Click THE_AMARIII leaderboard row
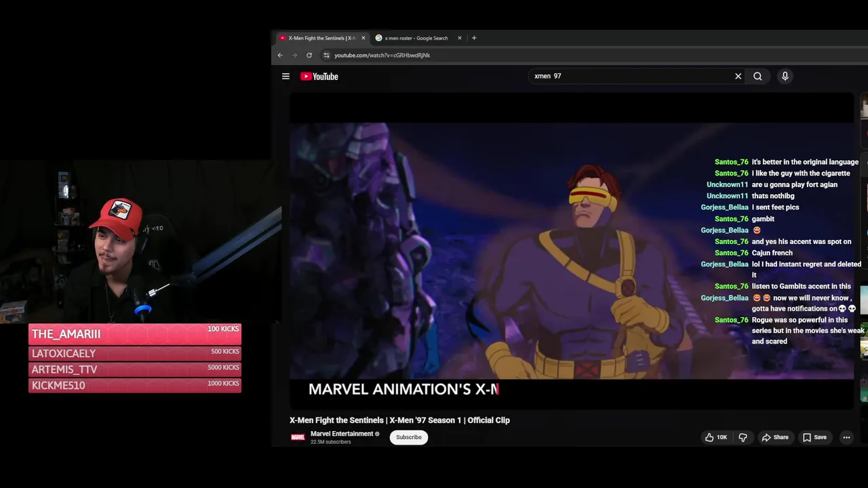The image size is (868, 488). click(x=134, y=333)
